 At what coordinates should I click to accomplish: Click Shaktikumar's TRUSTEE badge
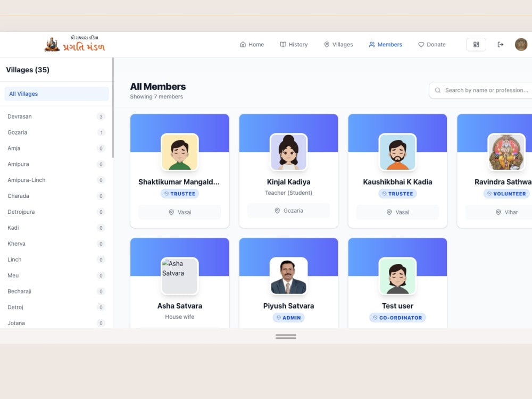pyautogui.click(x=179, y=194)
